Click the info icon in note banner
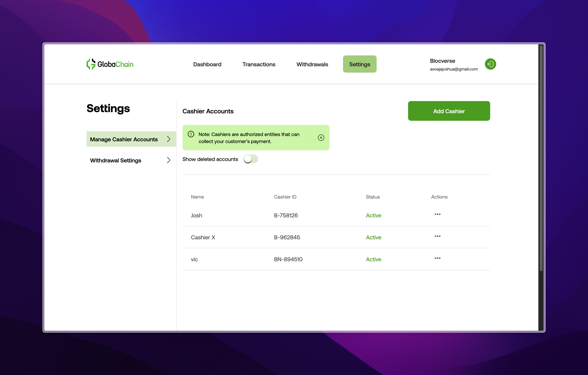The image size is (588, 375). tap(191, 134)
